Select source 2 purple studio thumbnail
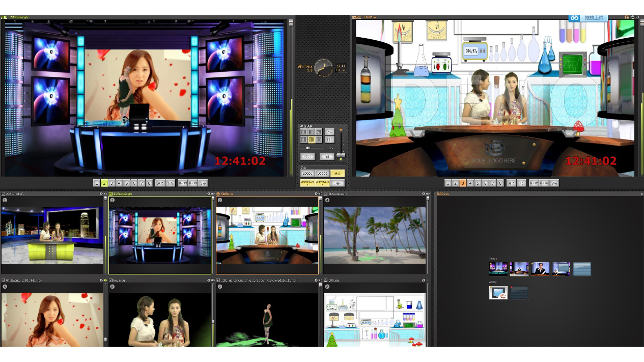Image resolution: width=644 pixels, height=362 pixels. point(160,235)
